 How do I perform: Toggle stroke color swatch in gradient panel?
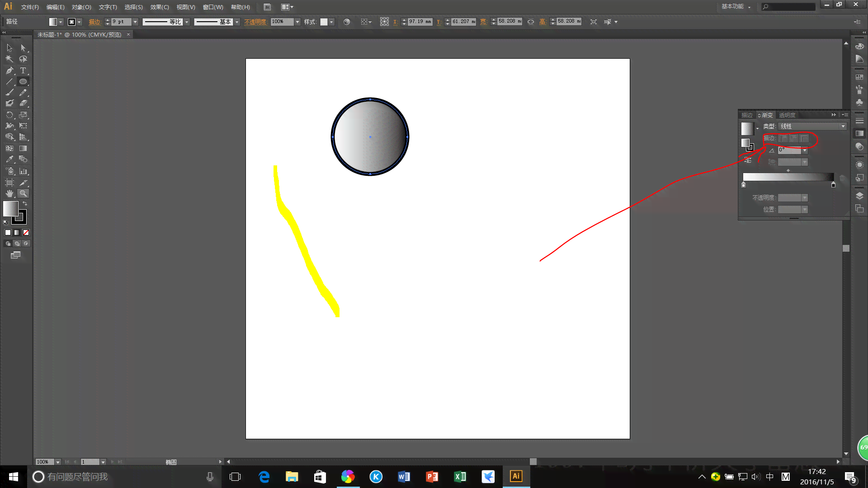coord(751,147)
